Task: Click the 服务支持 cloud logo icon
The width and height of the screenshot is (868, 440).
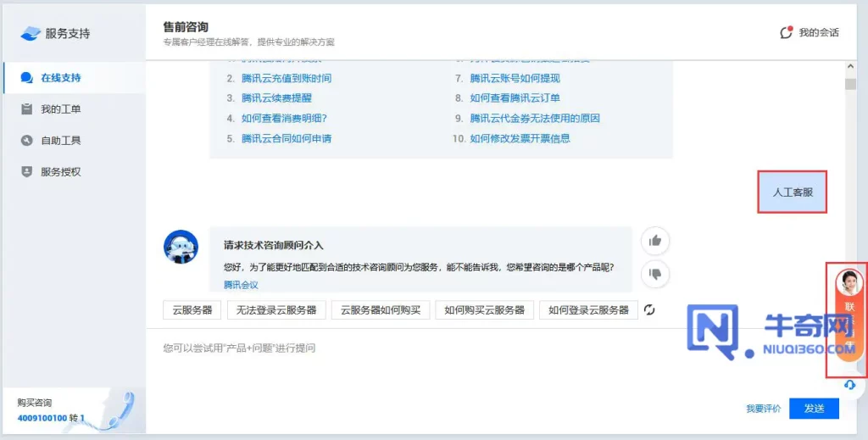Action: pos(31,34)
